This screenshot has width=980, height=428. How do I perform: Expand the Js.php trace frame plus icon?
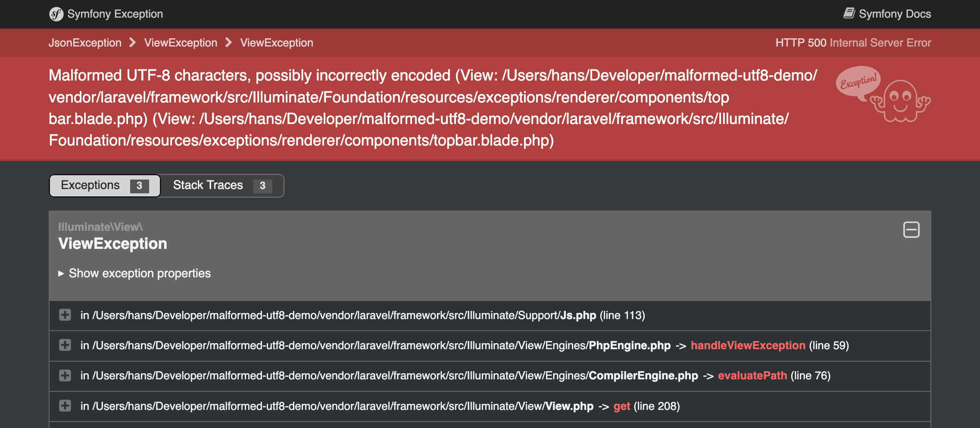pos(65,315)
